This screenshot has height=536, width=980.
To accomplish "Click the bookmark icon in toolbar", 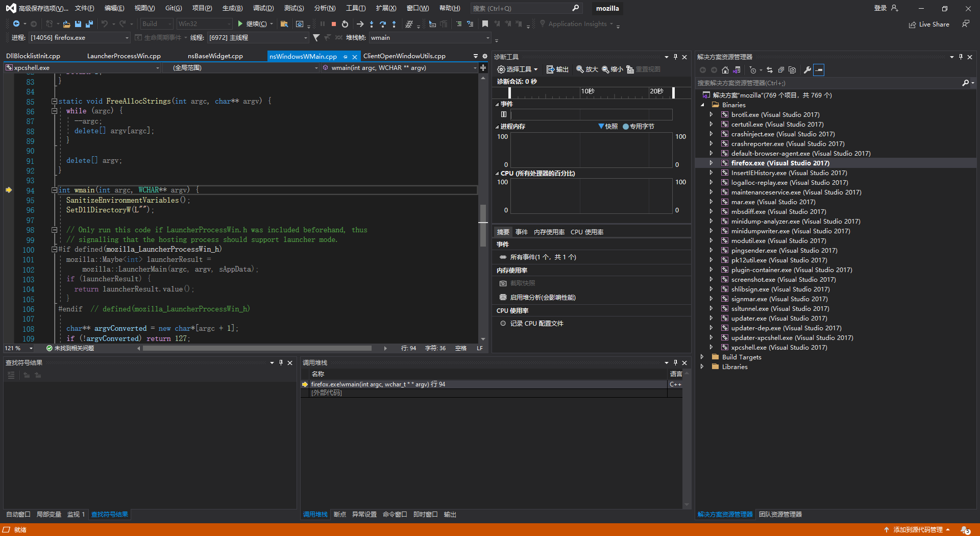I will (x=485, y=24).
